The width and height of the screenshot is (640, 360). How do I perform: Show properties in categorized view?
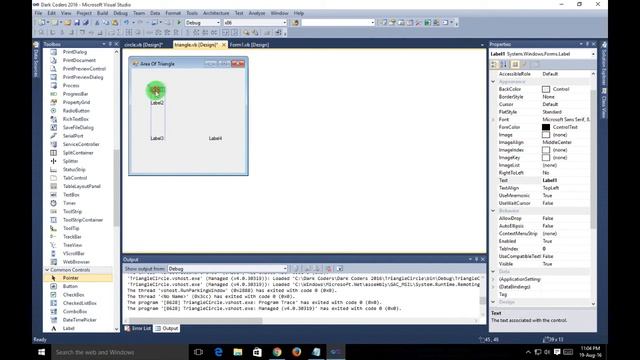point(494,64)
